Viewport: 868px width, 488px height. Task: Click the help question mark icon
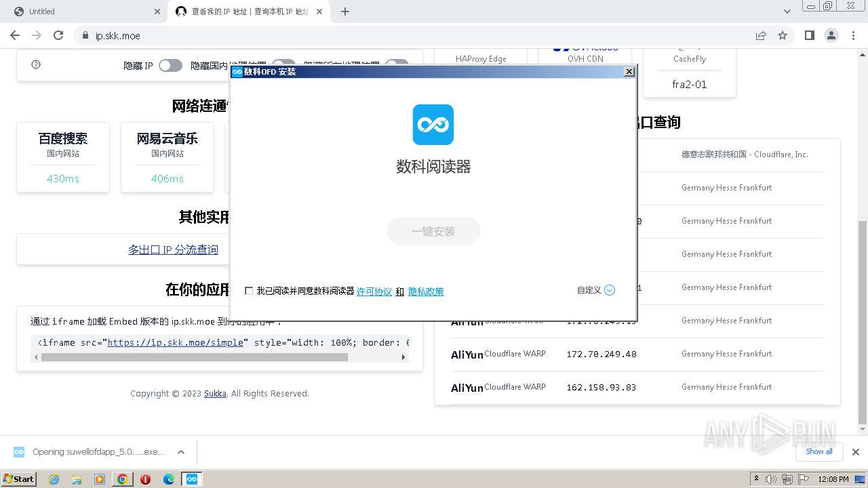point(36,64)
